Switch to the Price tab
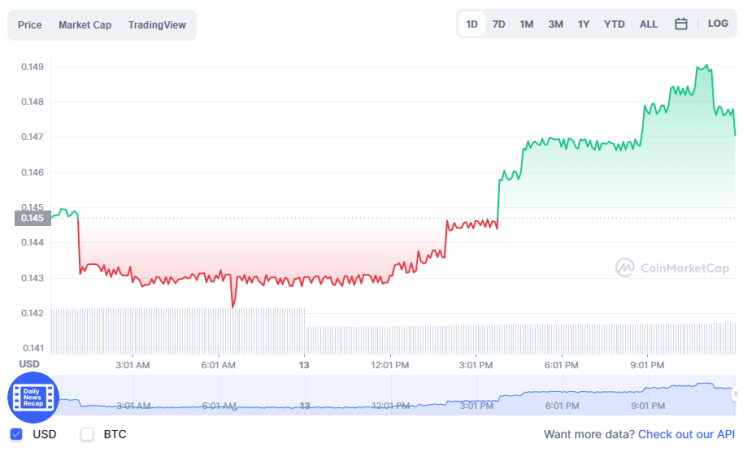 coord(30,25)
